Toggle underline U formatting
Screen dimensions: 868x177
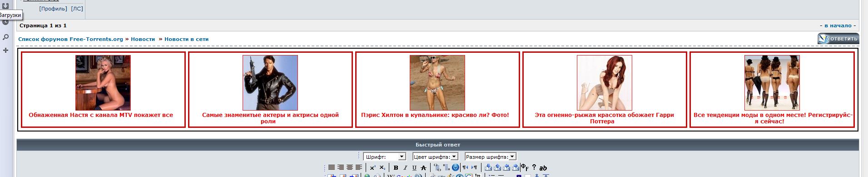point(414,167)
